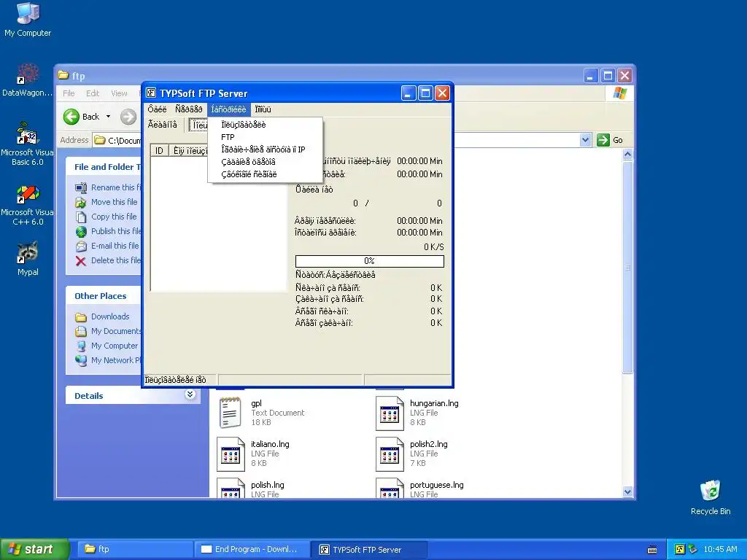Viewport: 747px width, 560px height.
Task: Select the Mypal raccoon desktop icon
Action: tap(28, 259)
